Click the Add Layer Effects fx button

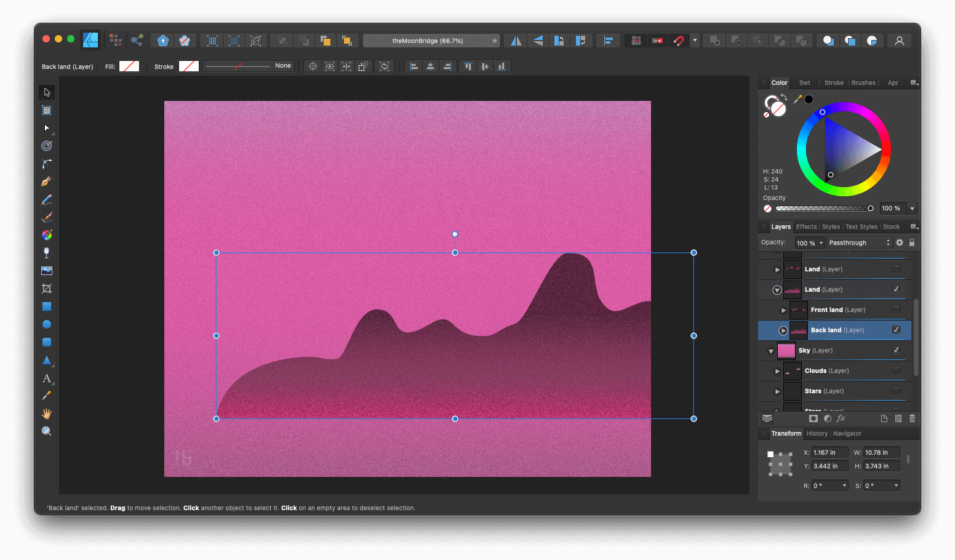pyautogui.click(x=841, y=418)
